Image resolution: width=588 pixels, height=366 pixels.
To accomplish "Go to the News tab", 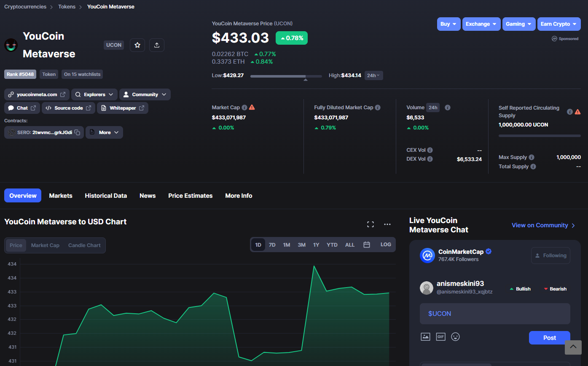I will (148, 196).
